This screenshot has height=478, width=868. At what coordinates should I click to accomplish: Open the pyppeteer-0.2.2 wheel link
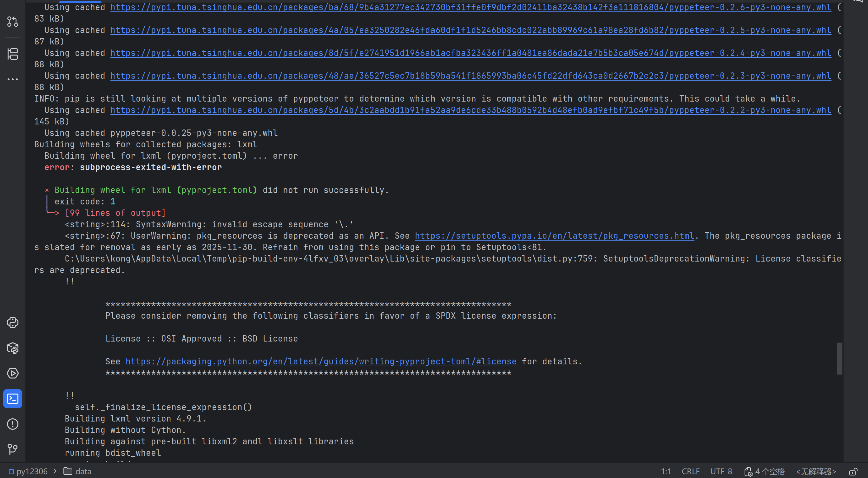pos(471,110)
